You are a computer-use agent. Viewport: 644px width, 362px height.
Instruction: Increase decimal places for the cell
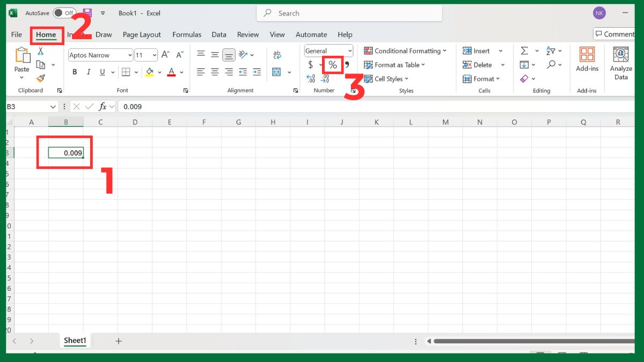click(x=310, y=78)
